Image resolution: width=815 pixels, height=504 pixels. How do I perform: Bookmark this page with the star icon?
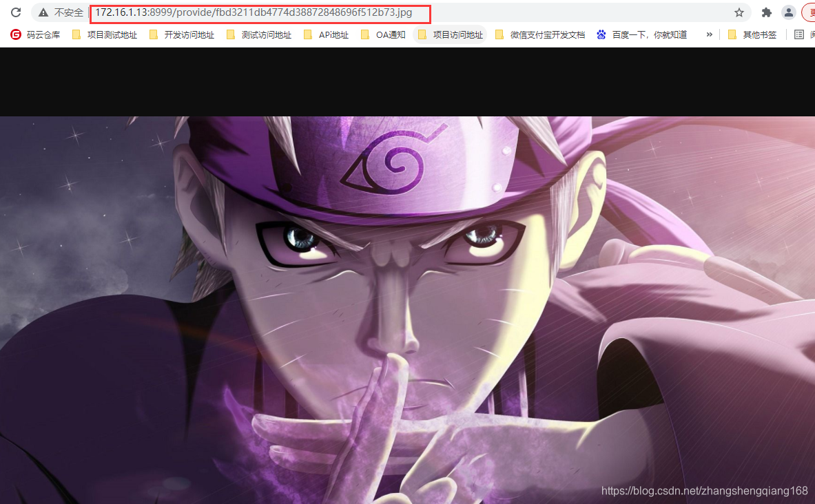point(739,12)
